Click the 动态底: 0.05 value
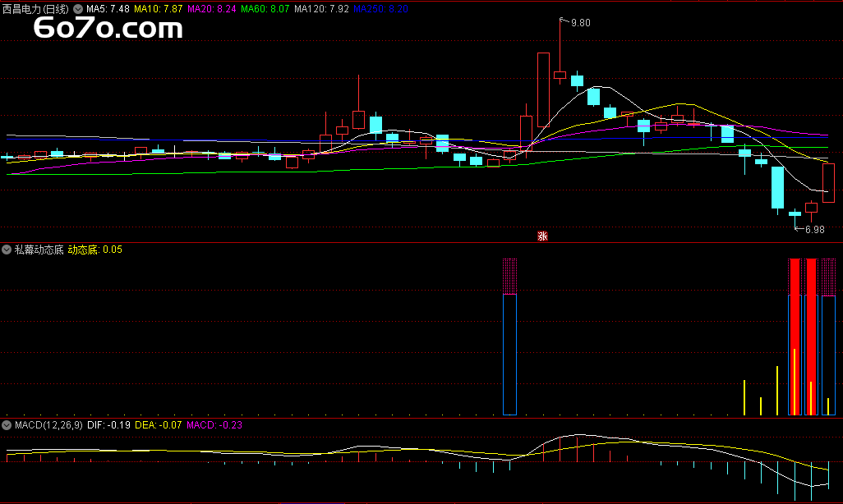 click(94, 250)
